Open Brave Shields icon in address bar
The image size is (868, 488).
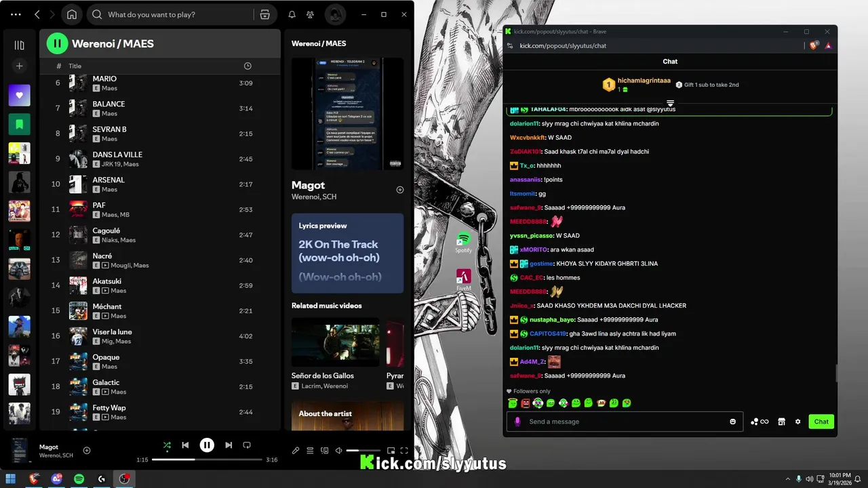click(814, 45)
